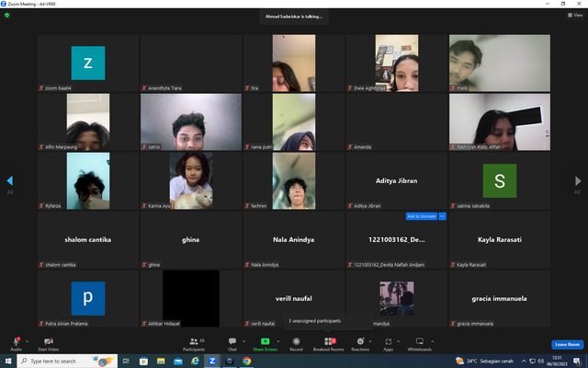The image size is (588, 368).
Task: Open Whiteboards
Action: tap(419, 344)
